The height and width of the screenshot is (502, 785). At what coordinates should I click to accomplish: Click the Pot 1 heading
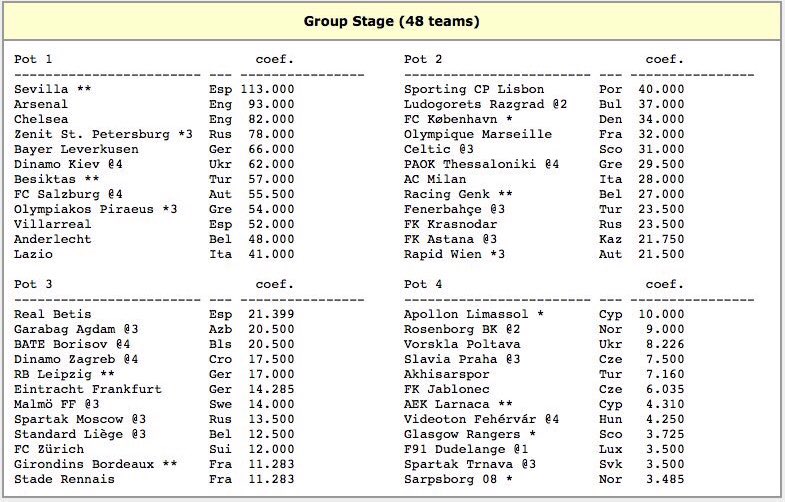[x=33, y=59]
